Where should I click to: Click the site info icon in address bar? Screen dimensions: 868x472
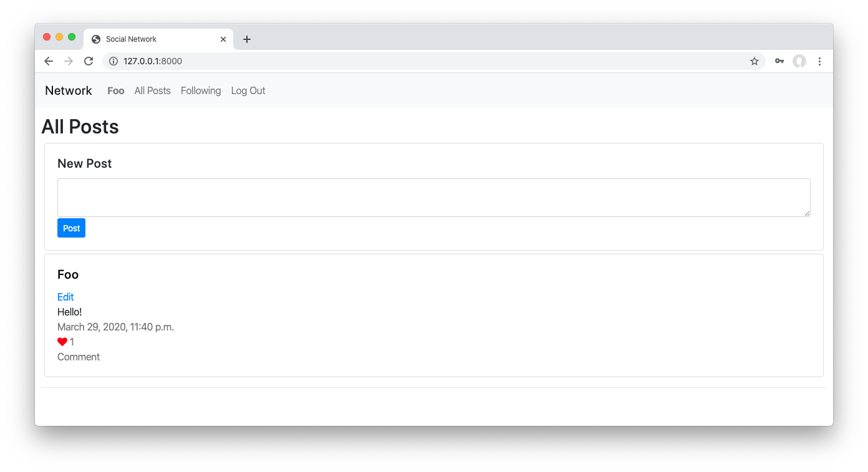pos(112,61)
